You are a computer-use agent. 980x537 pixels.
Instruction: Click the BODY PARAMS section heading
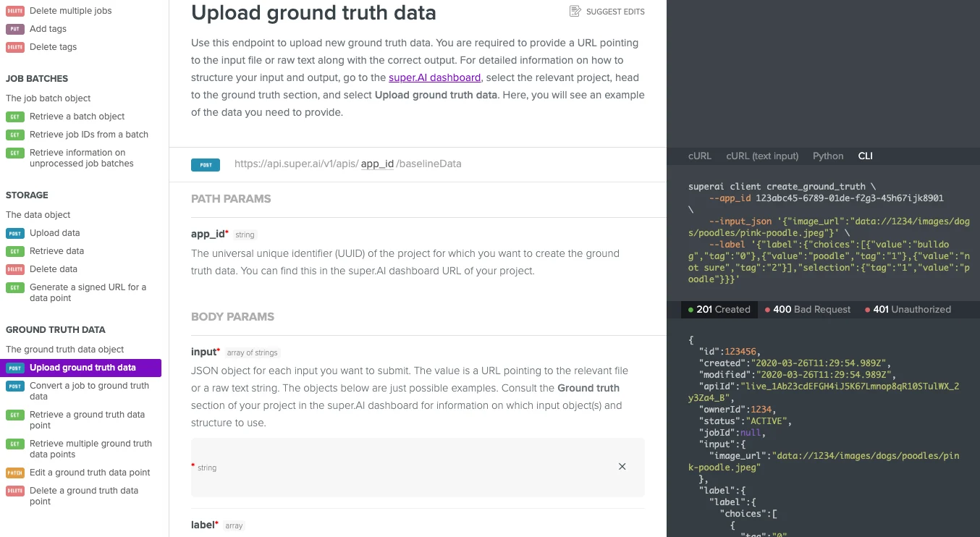click(x=232, y=317)
